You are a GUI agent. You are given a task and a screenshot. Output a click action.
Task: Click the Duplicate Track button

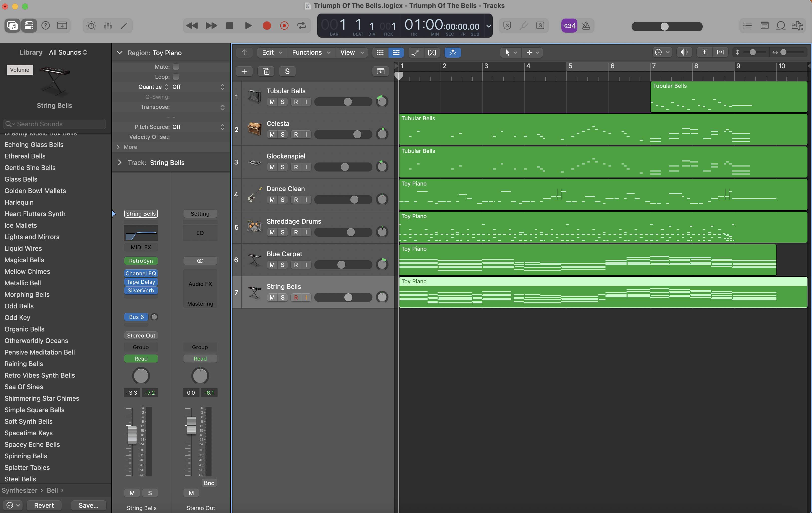pyautogui.click(x=266, y=71)
